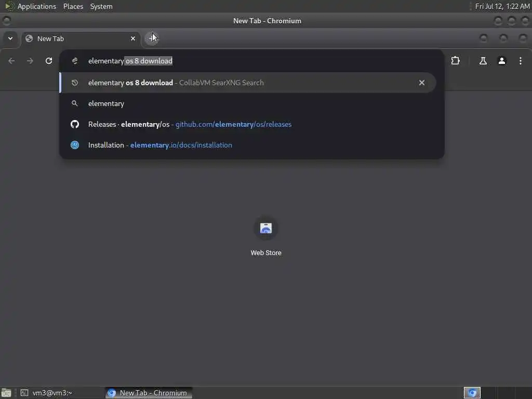Switch to vm3@vm3 terminal in taskbar
Screen dimensions: 532x399
click(61, 393)
